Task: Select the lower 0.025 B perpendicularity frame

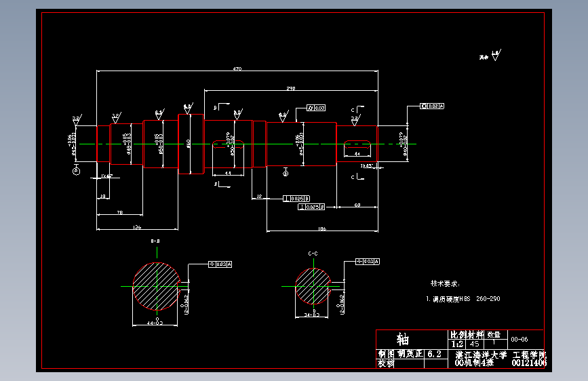Action: (311, 207)
